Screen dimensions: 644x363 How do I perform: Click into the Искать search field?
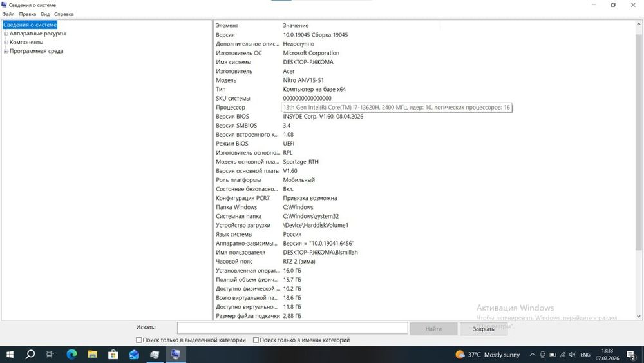tap(292, 328)
